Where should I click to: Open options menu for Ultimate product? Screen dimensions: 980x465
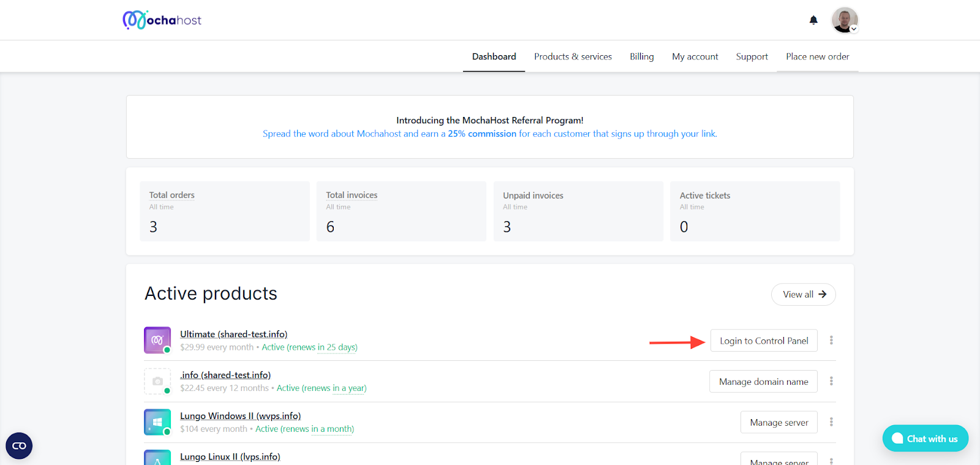831,340
